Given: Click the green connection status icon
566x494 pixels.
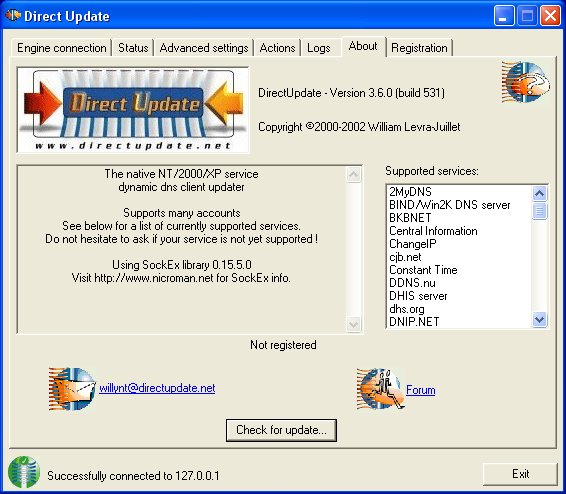Looking at the screenshot, I should coord(24,472).
